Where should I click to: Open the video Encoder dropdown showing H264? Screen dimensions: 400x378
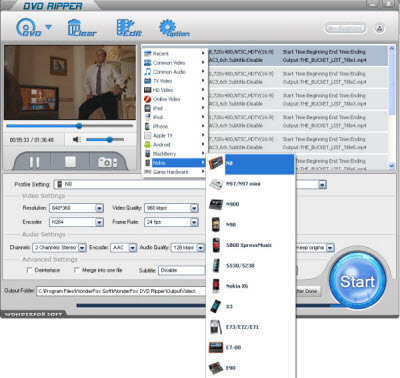click(76, 222)
